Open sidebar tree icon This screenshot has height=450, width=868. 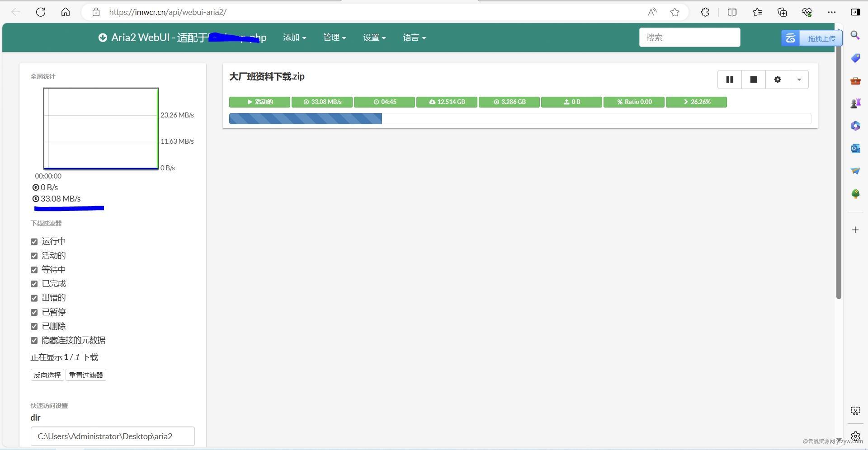coord(855,193)
